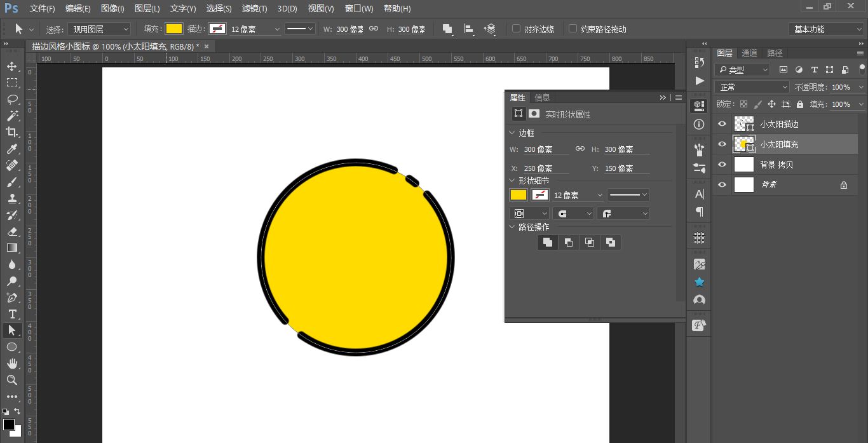This screenshot has width=868, height=443.
Task: Open the 选择 现用图层 dropdown
Action: [x=100, y=29]
